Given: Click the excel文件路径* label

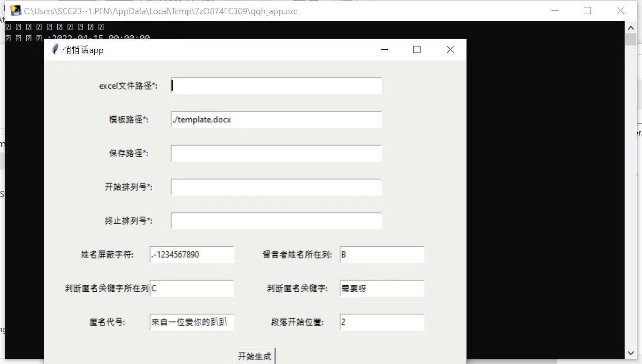Looking at the screenshot, I should [x=128, y=86].
